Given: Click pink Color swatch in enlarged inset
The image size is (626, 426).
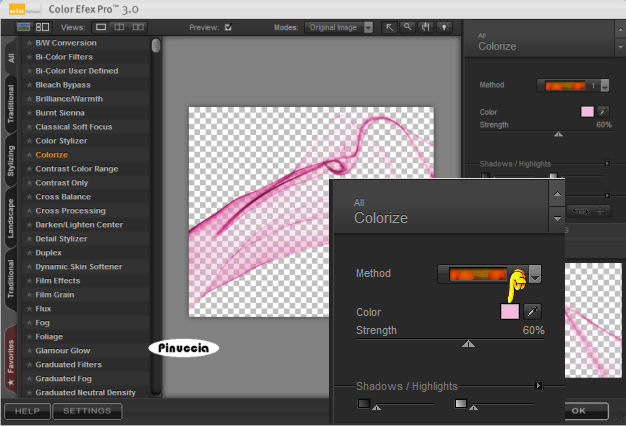Looking at the screenshot, I should (x=510, y=312).
